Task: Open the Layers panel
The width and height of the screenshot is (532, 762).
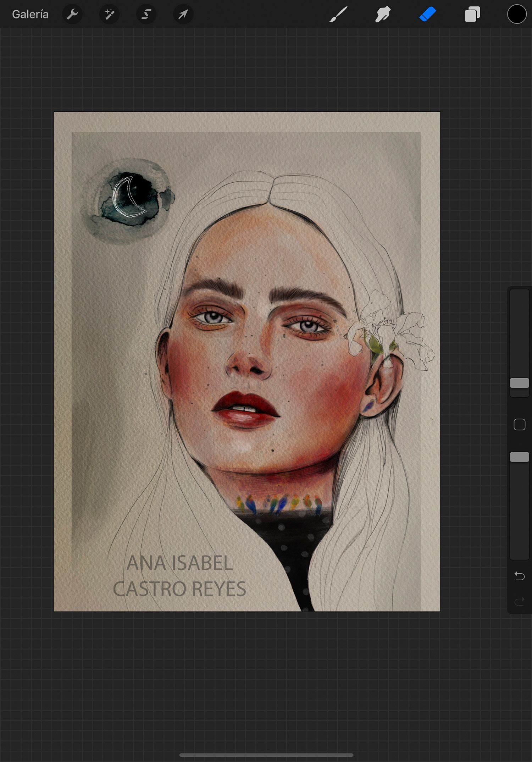Action: pyautogui.click(x=472, y=14)
